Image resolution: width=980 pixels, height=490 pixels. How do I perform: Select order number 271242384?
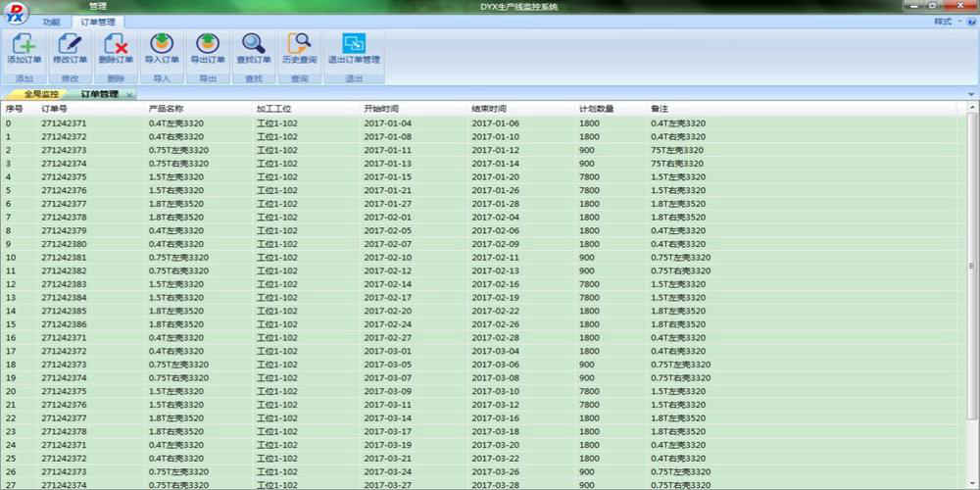coord(64,298)
